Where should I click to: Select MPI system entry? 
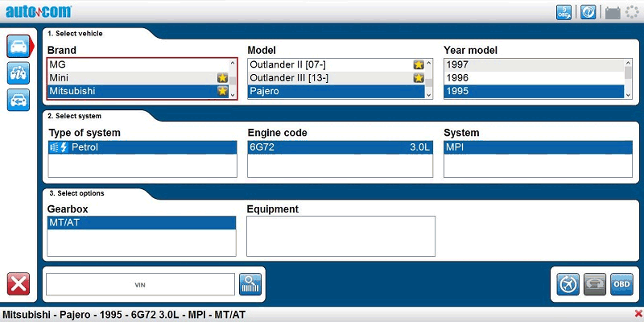click(x=538, y=147)
